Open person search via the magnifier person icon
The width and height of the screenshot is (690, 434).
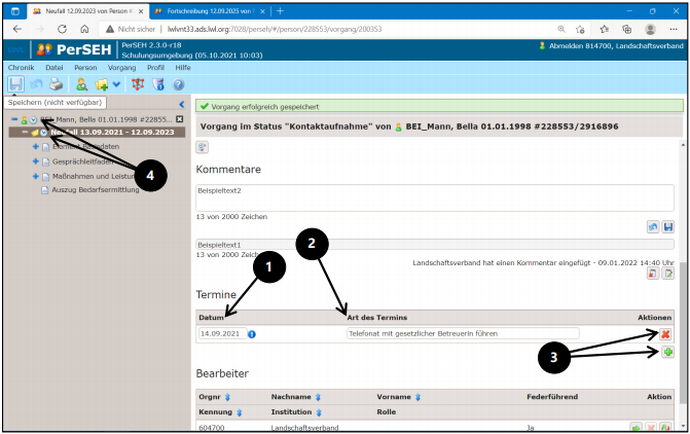tap(82, 84)
